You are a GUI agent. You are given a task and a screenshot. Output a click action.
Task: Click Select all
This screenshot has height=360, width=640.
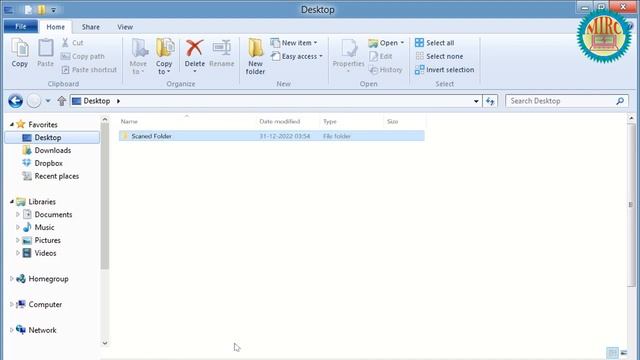click(434, 42)
